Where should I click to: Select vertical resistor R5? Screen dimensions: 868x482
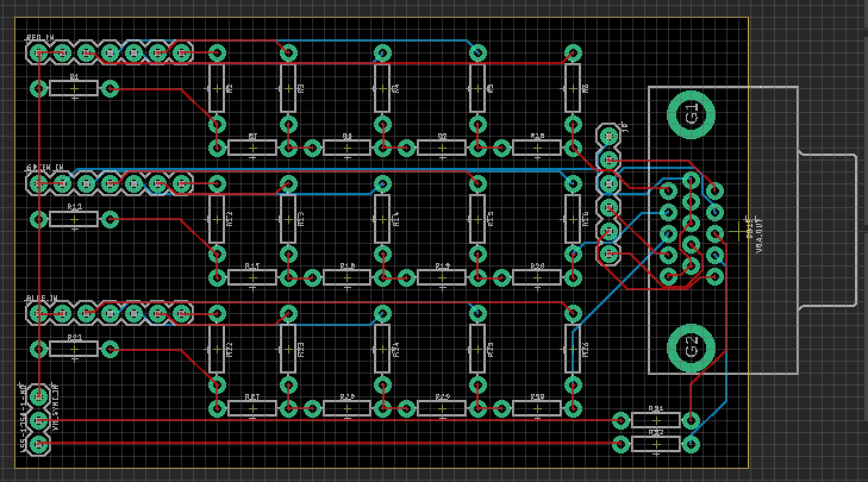pos(477,88)
